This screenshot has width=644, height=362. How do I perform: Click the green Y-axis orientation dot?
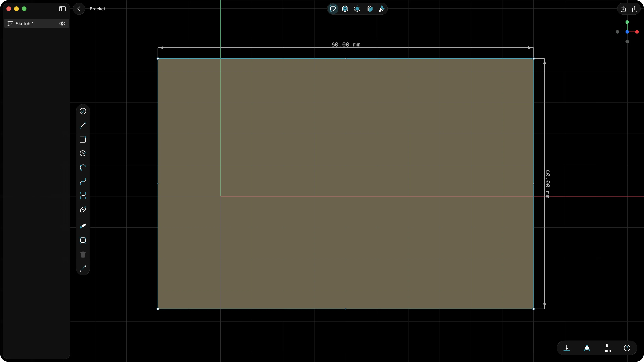click(x=627, y=22)
